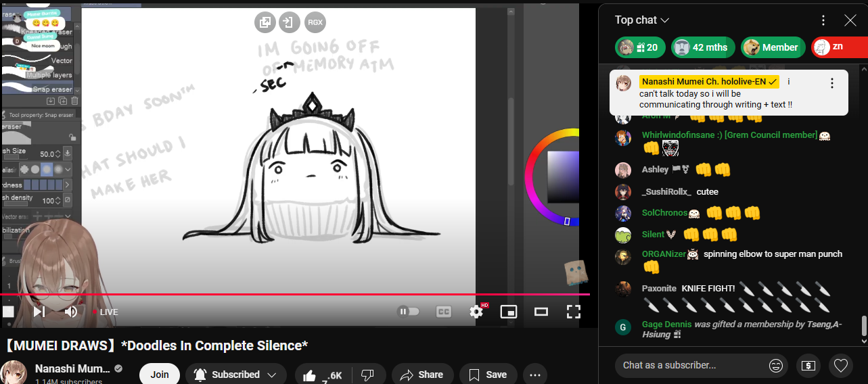Open the emoji picker in chat
This screenshot has height=384, width=868.
point(776,366)
